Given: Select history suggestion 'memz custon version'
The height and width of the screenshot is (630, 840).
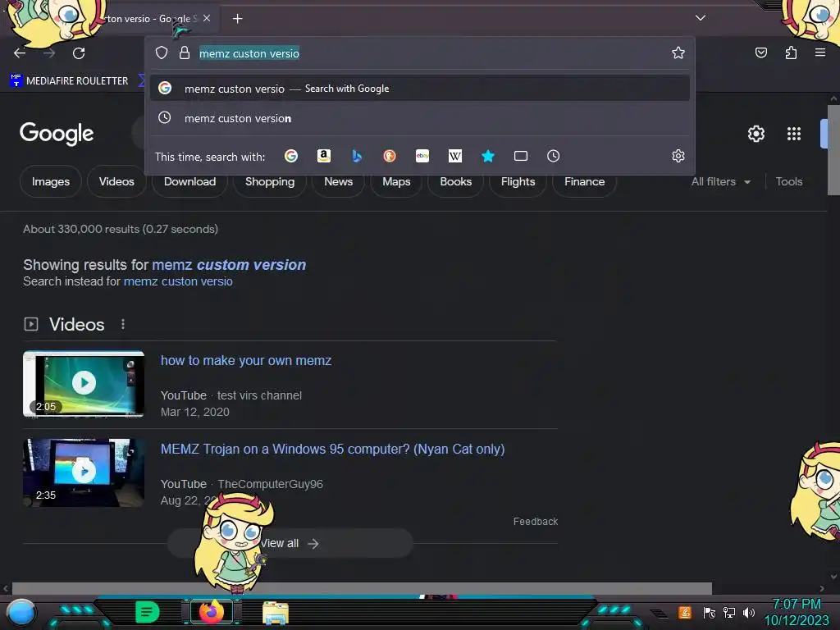Looking at the screenshot, I should [420, 118].
